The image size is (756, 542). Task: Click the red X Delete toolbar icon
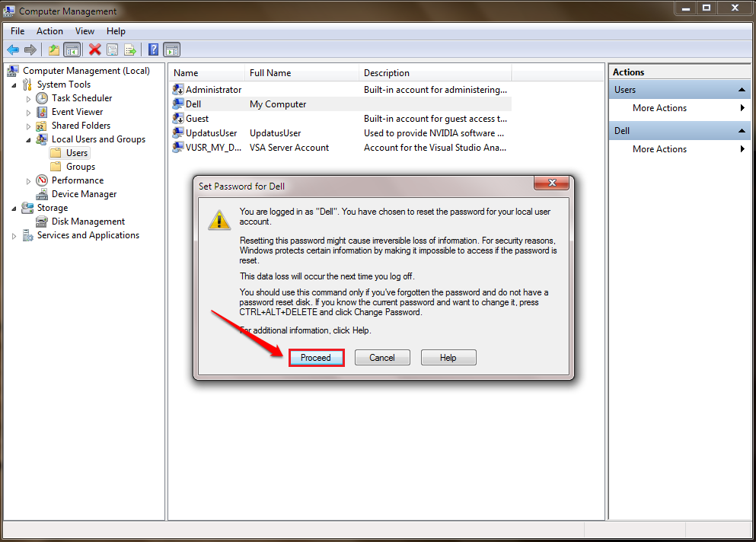(94, 50)
